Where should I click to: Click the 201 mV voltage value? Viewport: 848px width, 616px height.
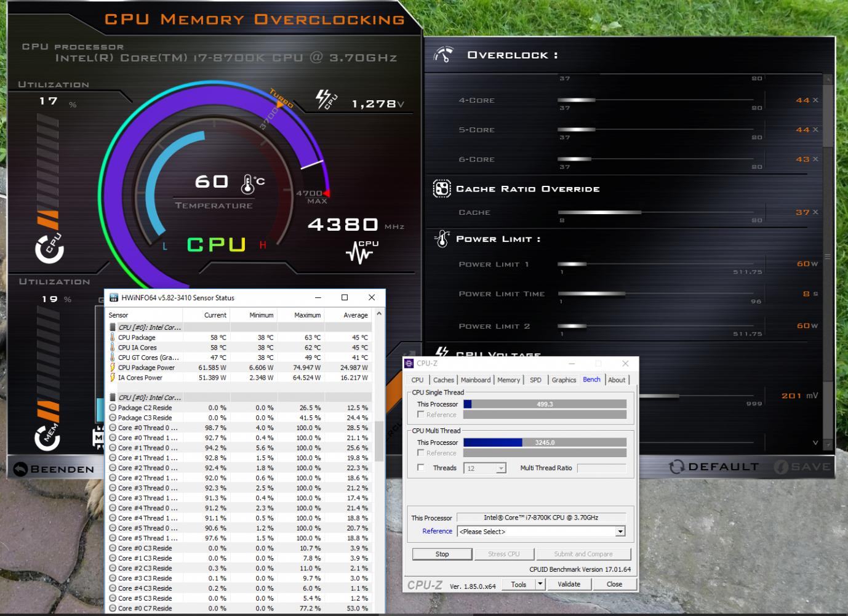(799, 396)
